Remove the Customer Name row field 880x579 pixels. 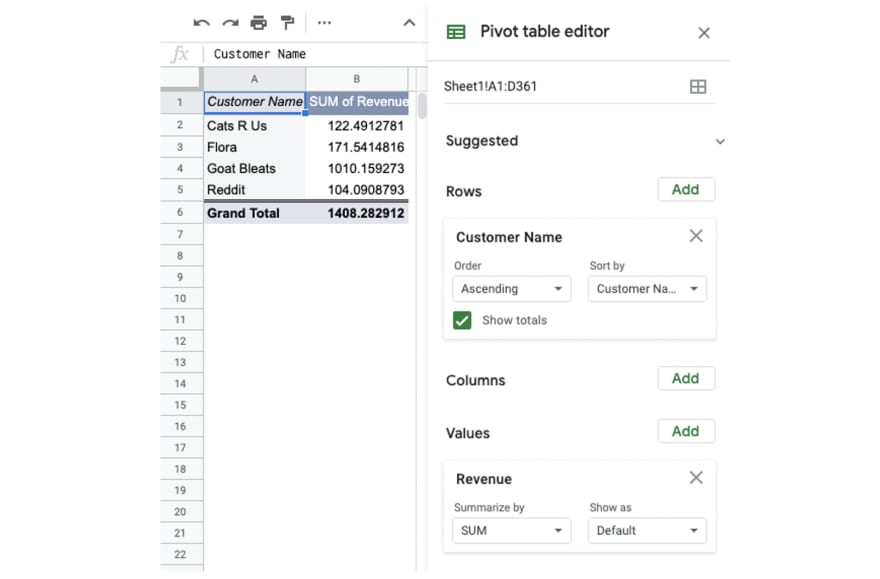point(696,236)
